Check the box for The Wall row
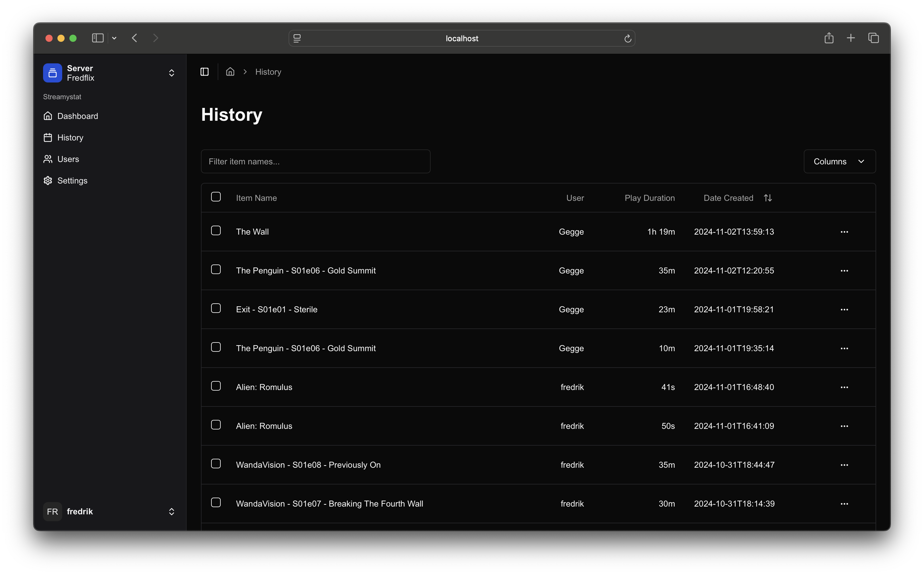Viewport: 924px width, 575px height. pyautogui.click(x=216, y=231)
